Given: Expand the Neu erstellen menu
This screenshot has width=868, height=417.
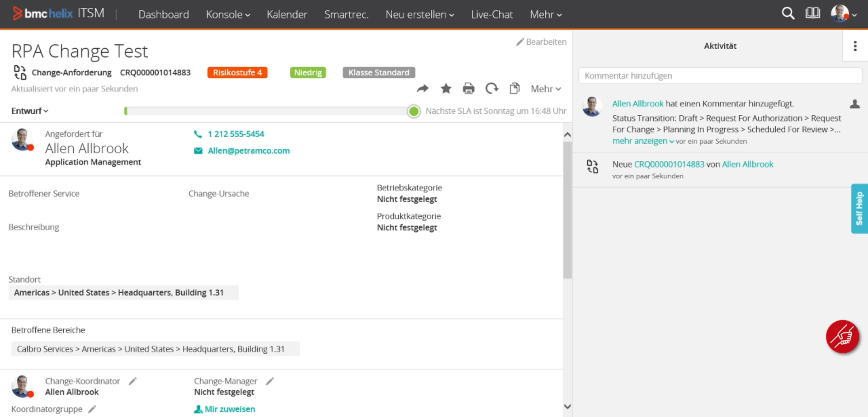Looking at the screenshot, I should point(420,14).
